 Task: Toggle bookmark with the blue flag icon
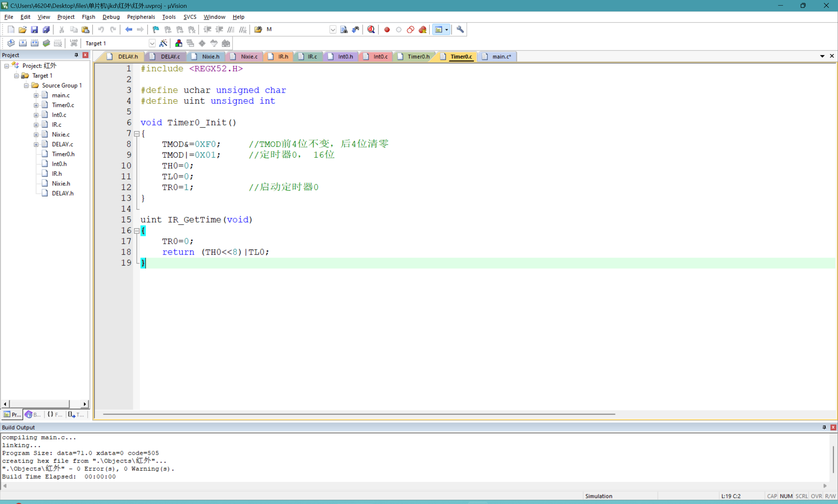(155, 29)
